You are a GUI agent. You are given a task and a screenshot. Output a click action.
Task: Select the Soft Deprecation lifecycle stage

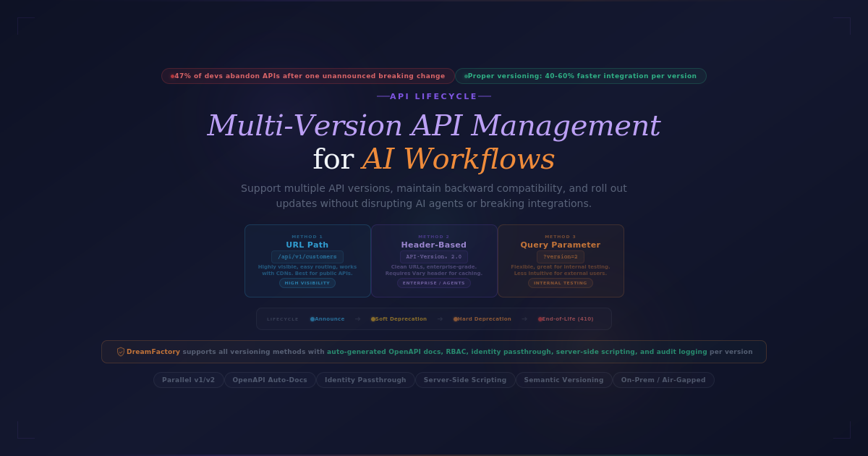tap(399, 319)
